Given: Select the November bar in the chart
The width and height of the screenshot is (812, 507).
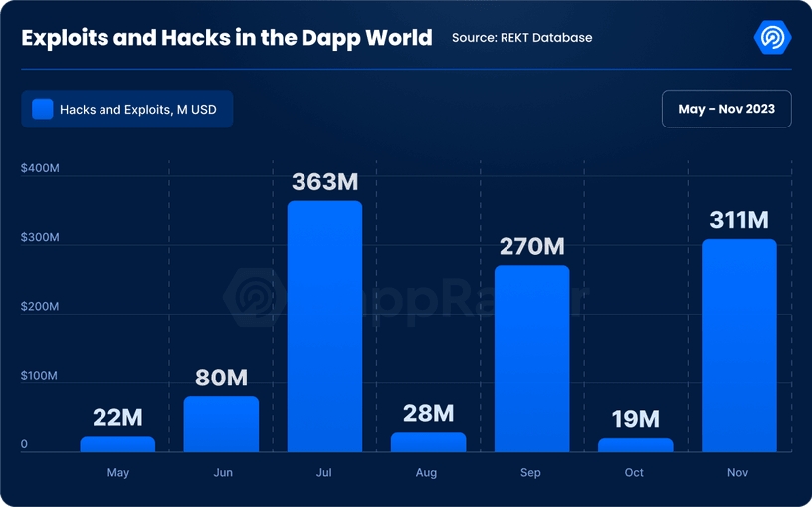Looking at the screenshot, I should [738, 345].
